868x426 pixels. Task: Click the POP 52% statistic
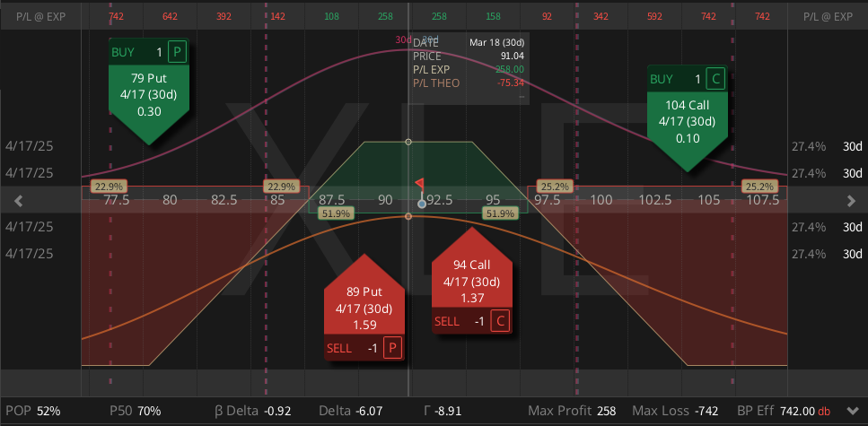coord(33,411)
